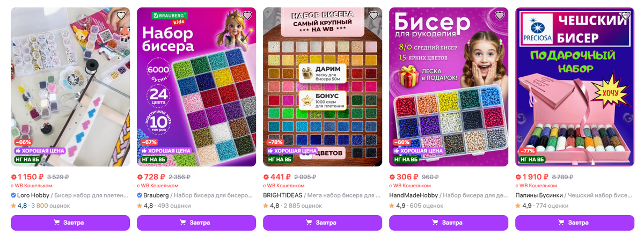Add Brauberg 728 ₽ set to cart
Screen dimensions: 644x235
[196, 223]
